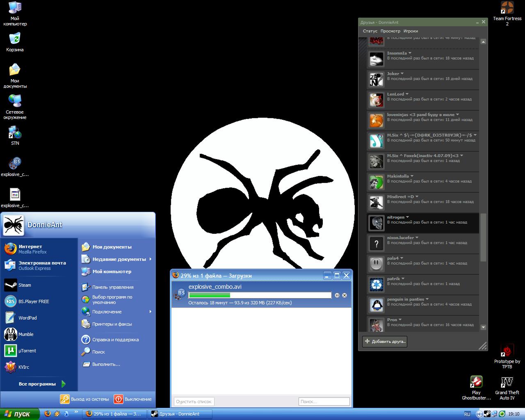Select the Корзина recycle bin icon
This screenshot has height=420, width=525.
[15, 42]
